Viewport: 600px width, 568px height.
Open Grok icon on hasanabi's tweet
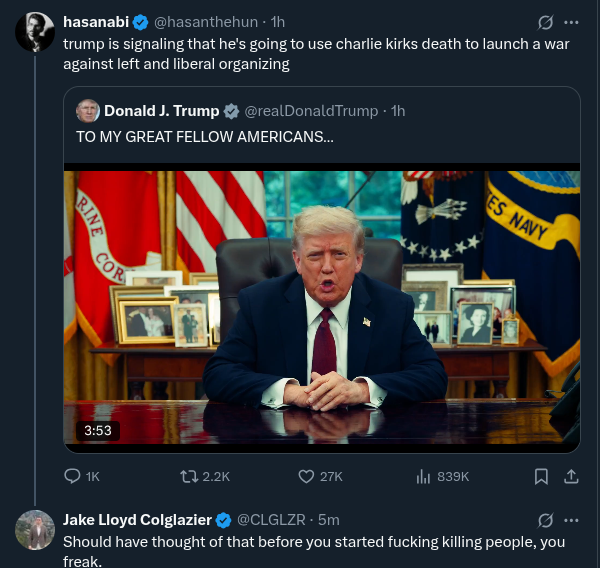[x=545, y=22]
